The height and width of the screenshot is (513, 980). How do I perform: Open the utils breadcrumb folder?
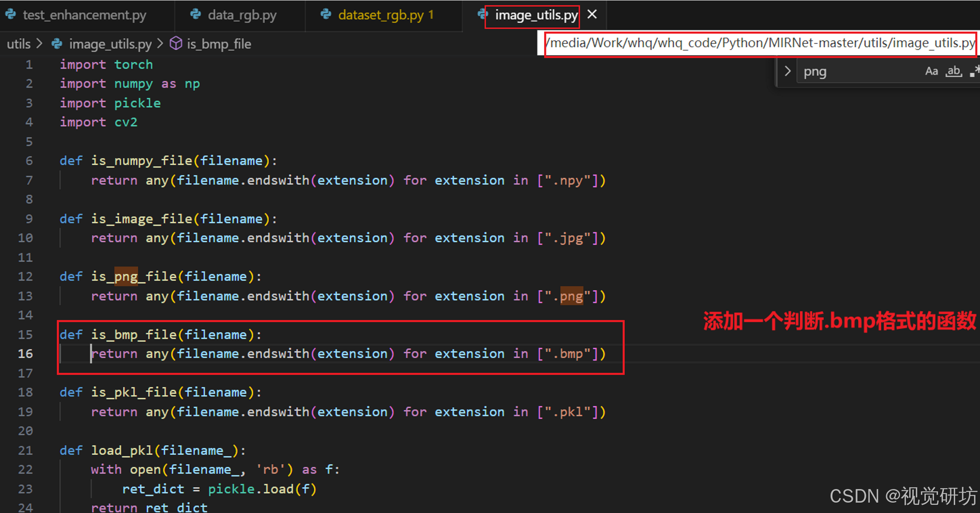(x=18, y=44)
